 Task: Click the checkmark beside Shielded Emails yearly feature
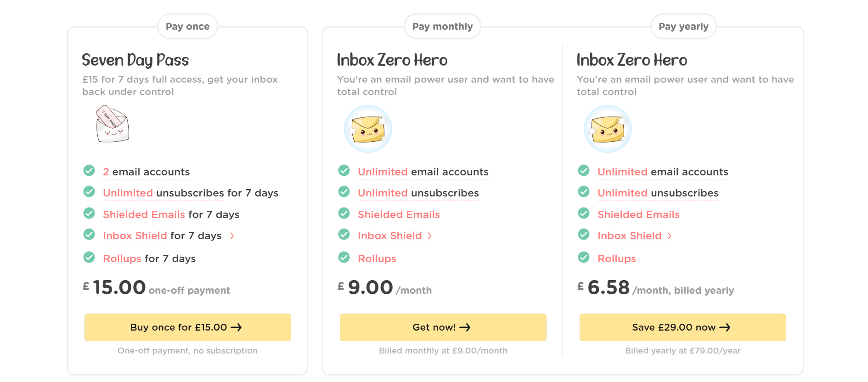click(584, 213)
